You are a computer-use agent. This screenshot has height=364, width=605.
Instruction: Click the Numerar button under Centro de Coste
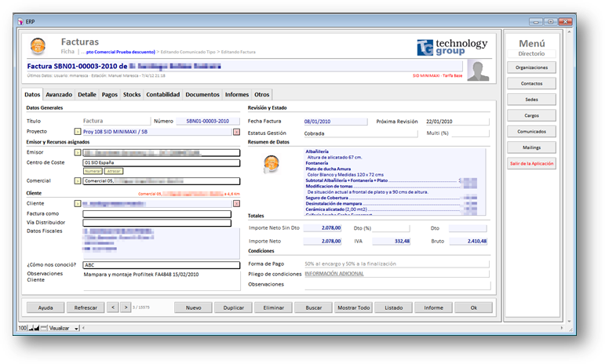tap(93, 170)
